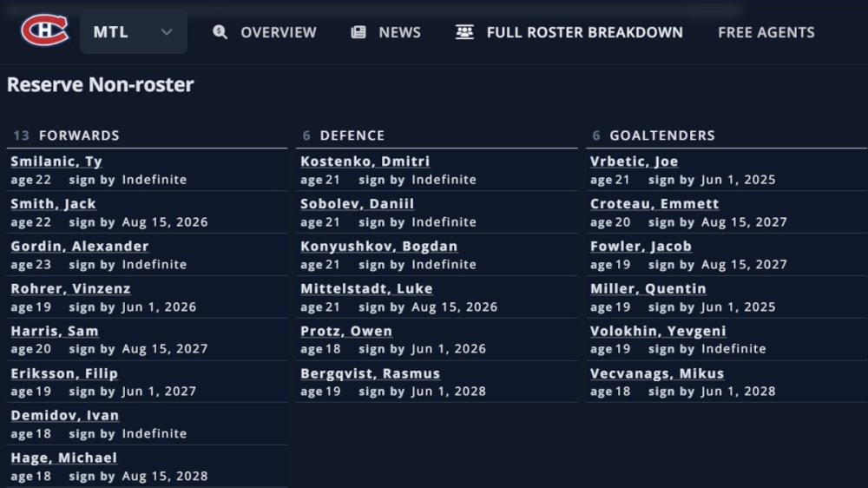
Task: Click the Montreal Canadiens team logo
Action: (x=45, y=30)
